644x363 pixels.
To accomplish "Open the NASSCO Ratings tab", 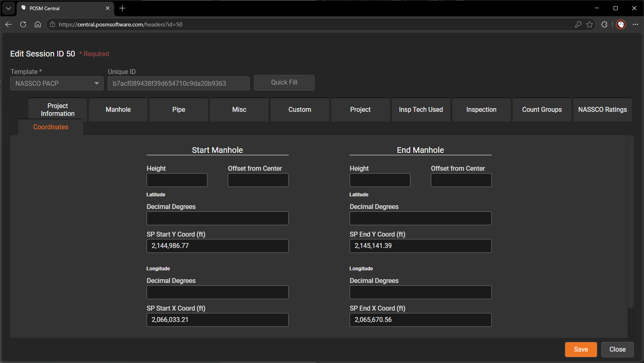I will pyautogui.click(x=603, y=110).
